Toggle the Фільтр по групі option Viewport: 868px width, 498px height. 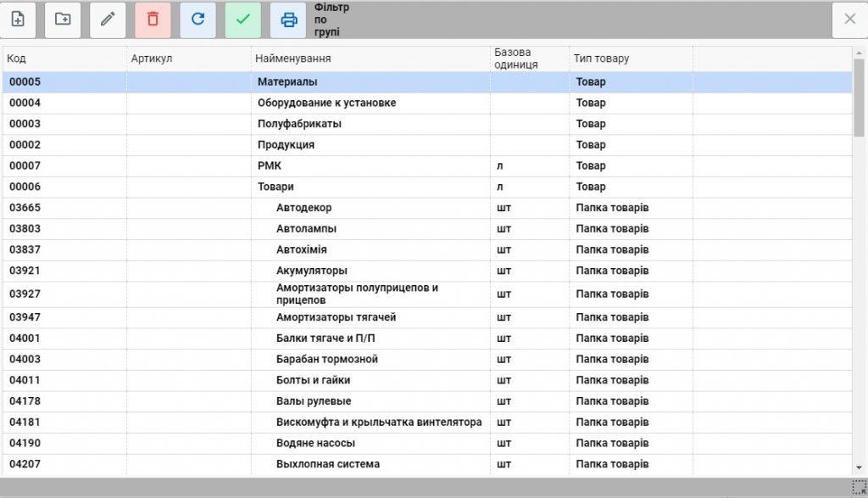(x=331, y=20)
